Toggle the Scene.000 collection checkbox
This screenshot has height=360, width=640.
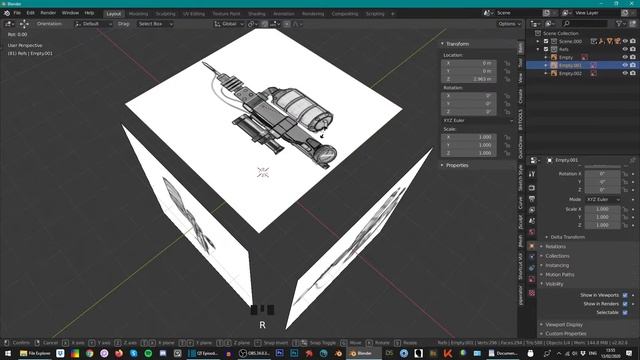click(x=546, y=41)
